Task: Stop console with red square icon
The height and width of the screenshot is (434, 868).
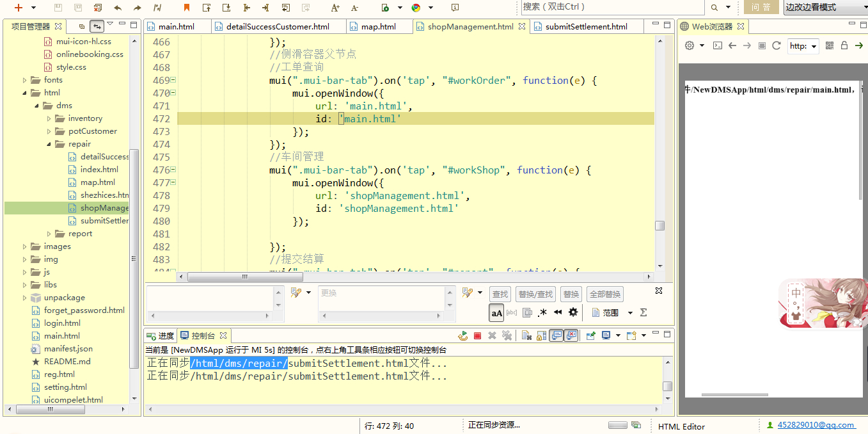Action: point(477,335)
